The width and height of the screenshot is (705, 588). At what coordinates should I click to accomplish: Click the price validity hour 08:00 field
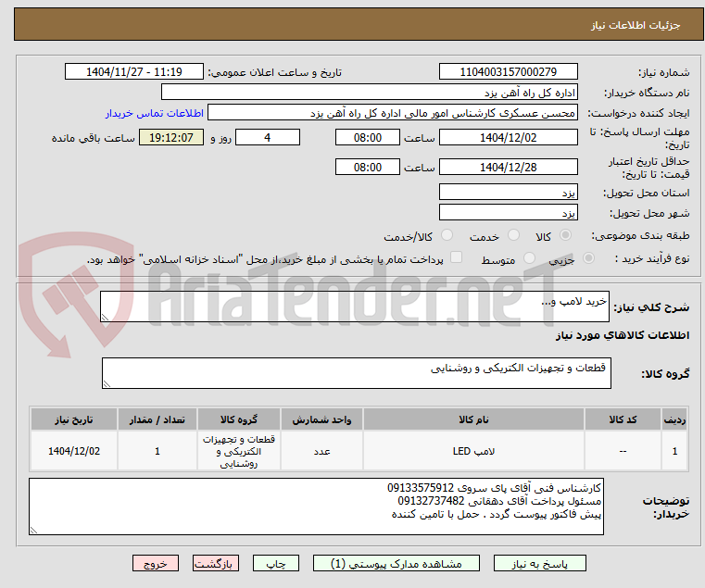tap(368, 167)
